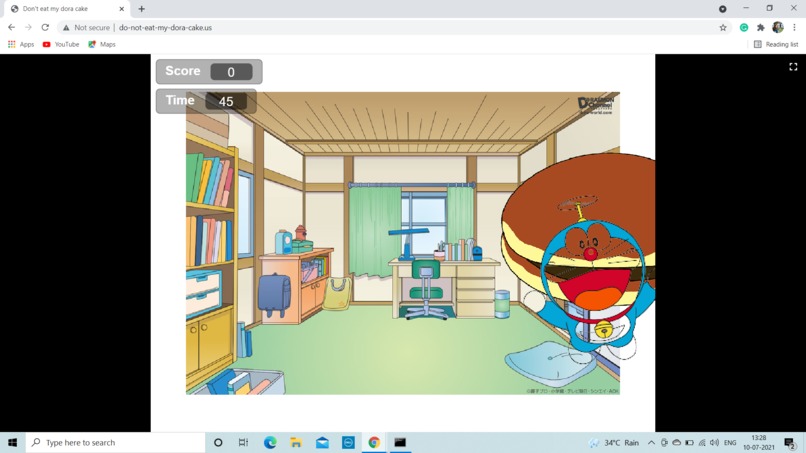806x453 pixels.
Task: Open a new tab with plus button
Action: click(141, 9)
